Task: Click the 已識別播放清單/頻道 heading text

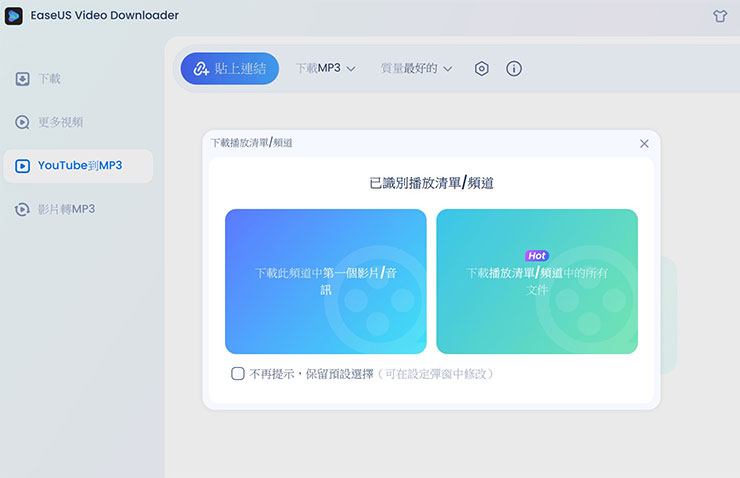Action: [x=431, y=183]
